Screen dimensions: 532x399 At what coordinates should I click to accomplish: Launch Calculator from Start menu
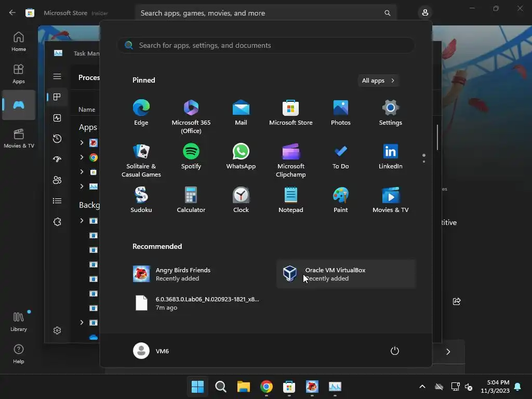click(191, 200)
